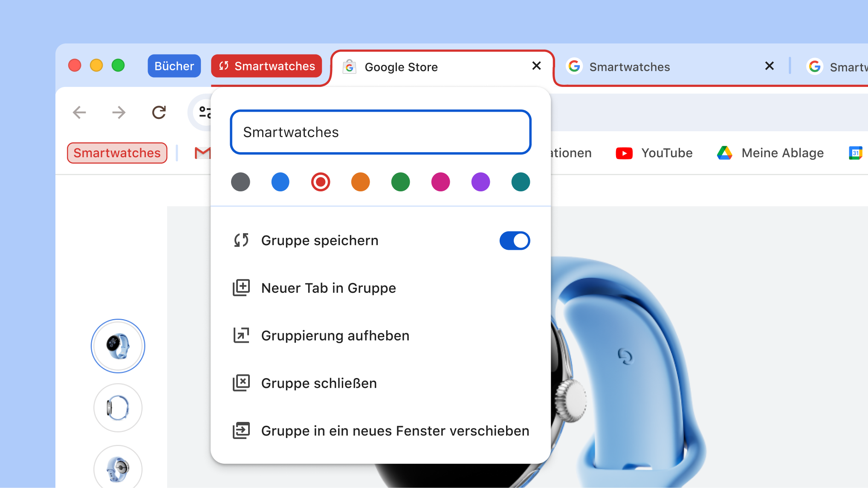
Task: Click the Bücher tab group label
Action: 174,66
